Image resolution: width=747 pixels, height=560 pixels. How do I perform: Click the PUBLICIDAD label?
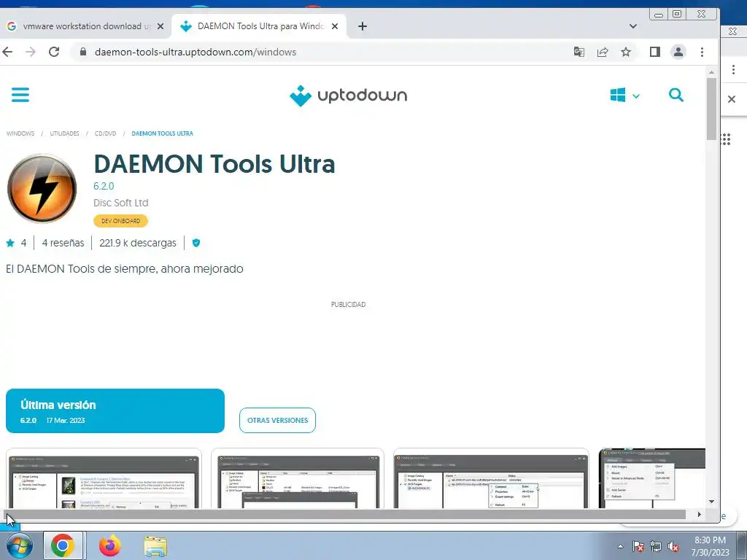(x=348, y=304)
